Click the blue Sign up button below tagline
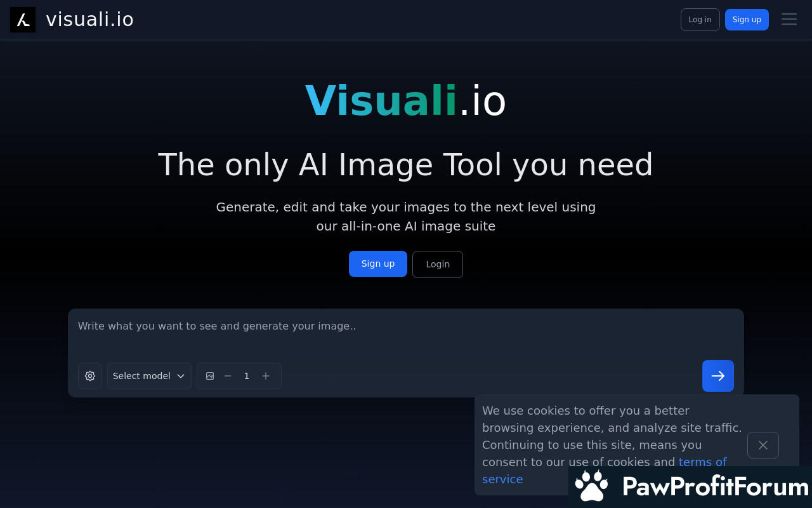 click(x=378, y=264)
